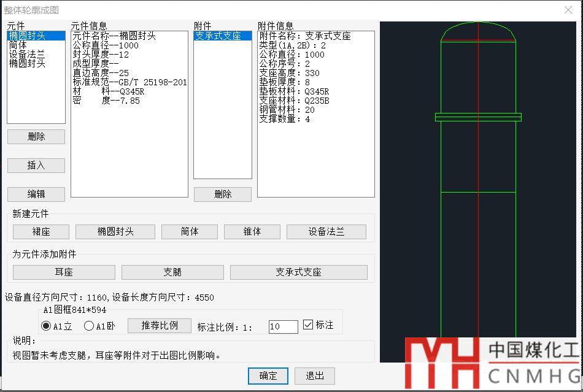This screenshot has height=392, width=583.
Task: Select 筒体 in the 元件 list
Action: 18,45
